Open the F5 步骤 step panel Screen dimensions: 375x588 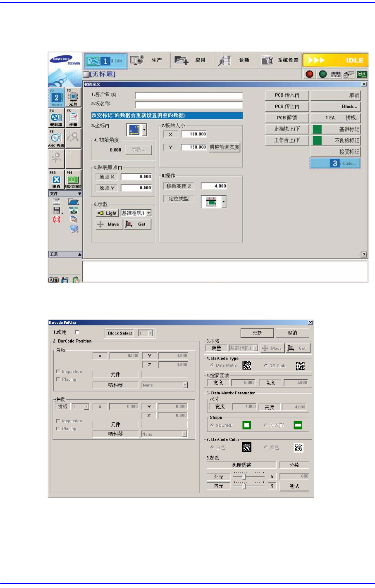pos(73,118)
